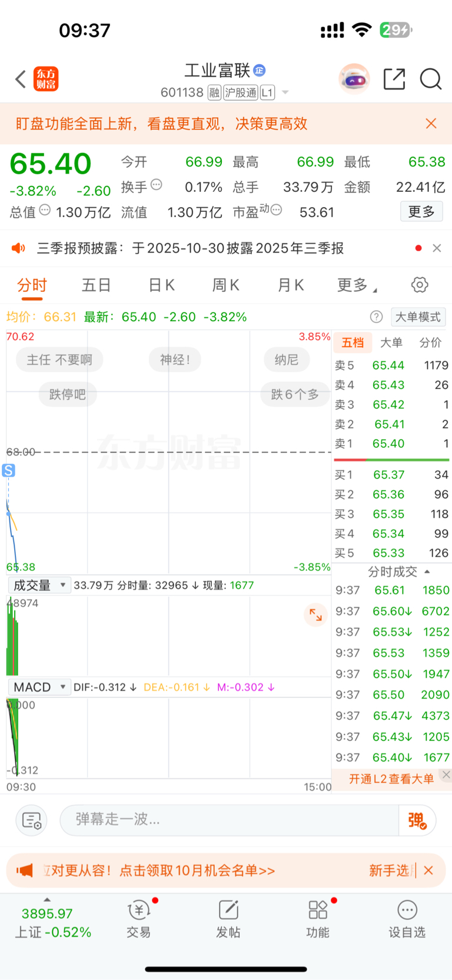
Task: Tap the 买1 65.37 order row
Action: pos(391,475)
